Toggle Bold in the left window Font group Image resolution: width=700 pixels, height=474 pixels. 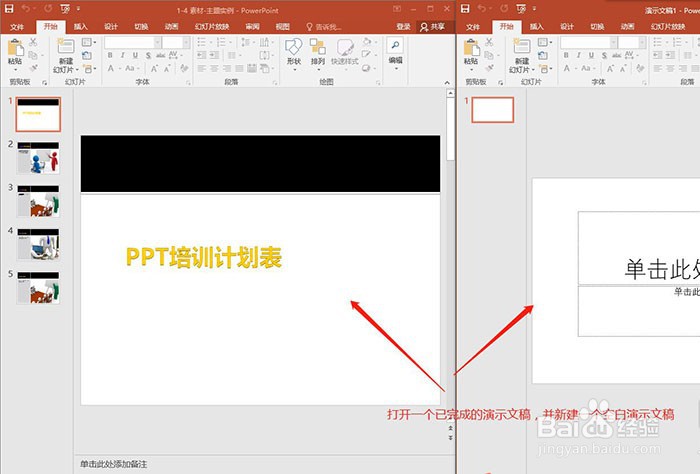(x=110, y=55)
